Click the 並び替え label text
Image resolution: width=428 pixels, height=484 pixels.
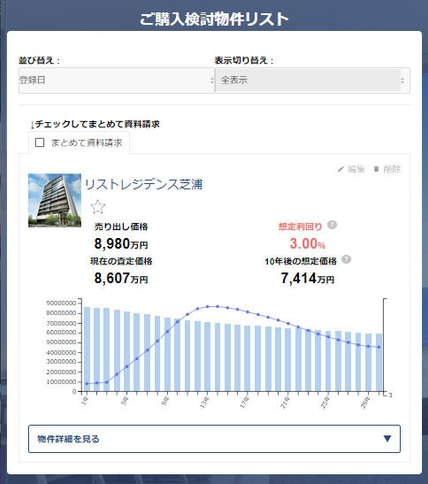[39, 60]
